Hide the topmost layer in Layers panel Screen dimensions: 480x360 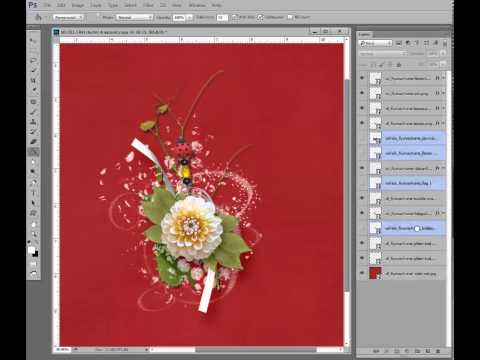(362, 78)
